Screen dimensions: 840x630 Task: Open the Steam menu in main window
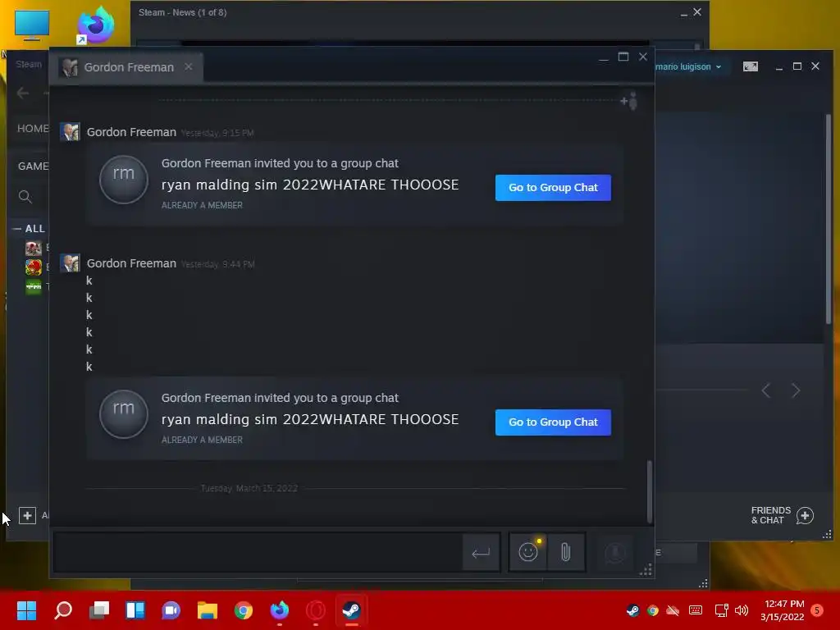29,64
